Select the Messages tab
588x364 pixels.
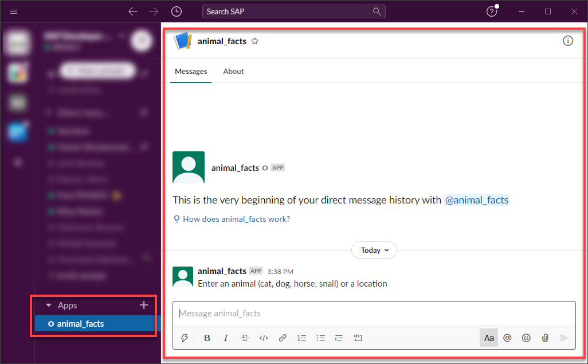pyautogui.click(x=191, y=71)
